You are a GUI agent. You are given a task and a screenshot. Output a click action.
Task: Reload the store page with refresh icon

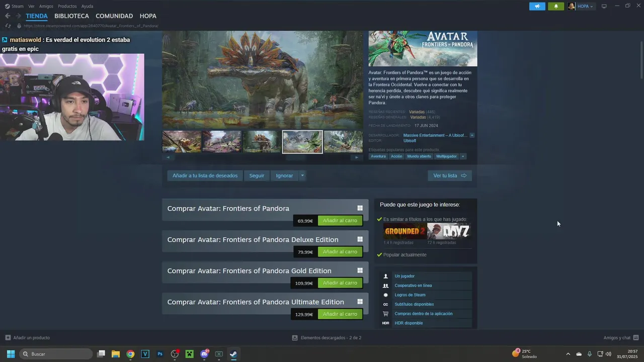pos(8,26)
